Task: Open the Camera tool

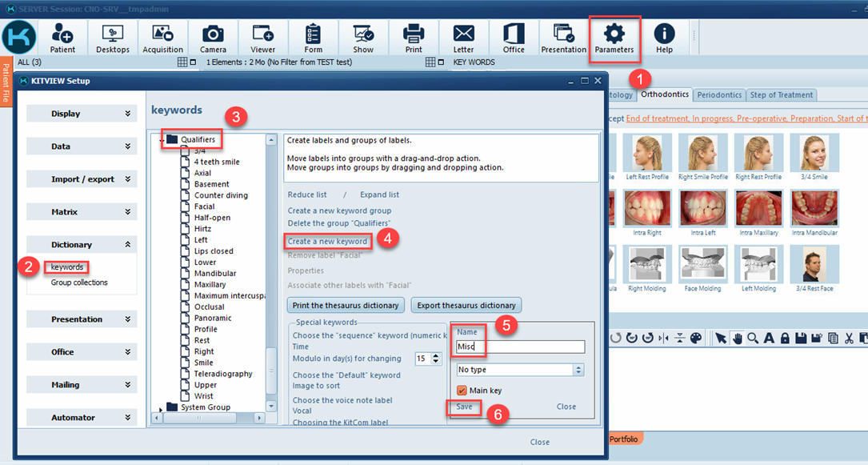Action: coord(213,38)
